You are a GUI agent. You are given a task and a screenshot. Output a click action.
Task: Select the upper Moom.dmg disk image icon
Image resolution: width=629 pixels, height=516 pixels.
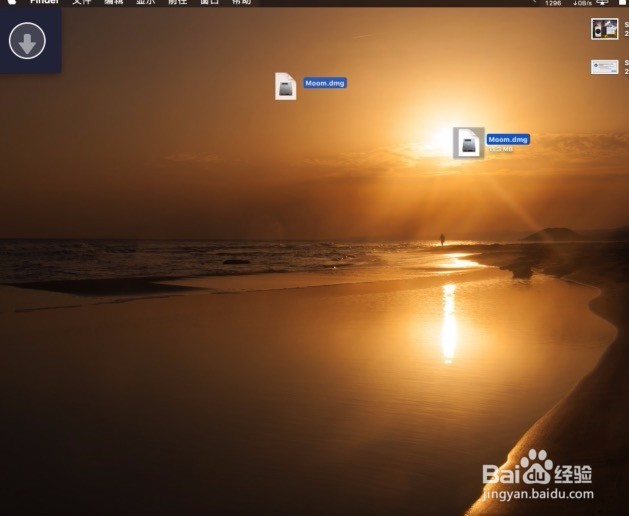pos(286,86)
